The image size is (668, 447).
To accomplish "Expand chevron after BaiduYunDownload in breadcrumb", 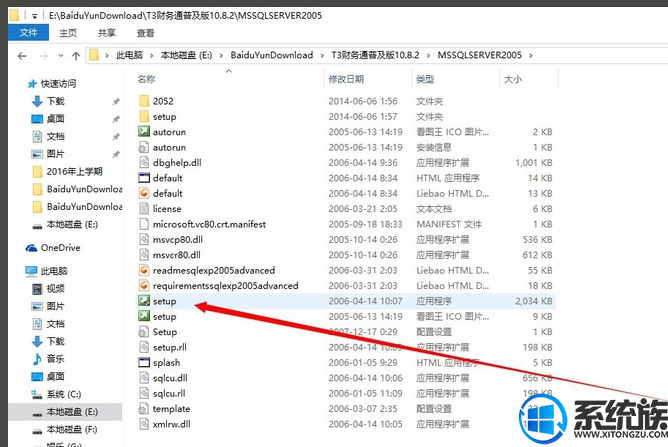I will point(322,55).
